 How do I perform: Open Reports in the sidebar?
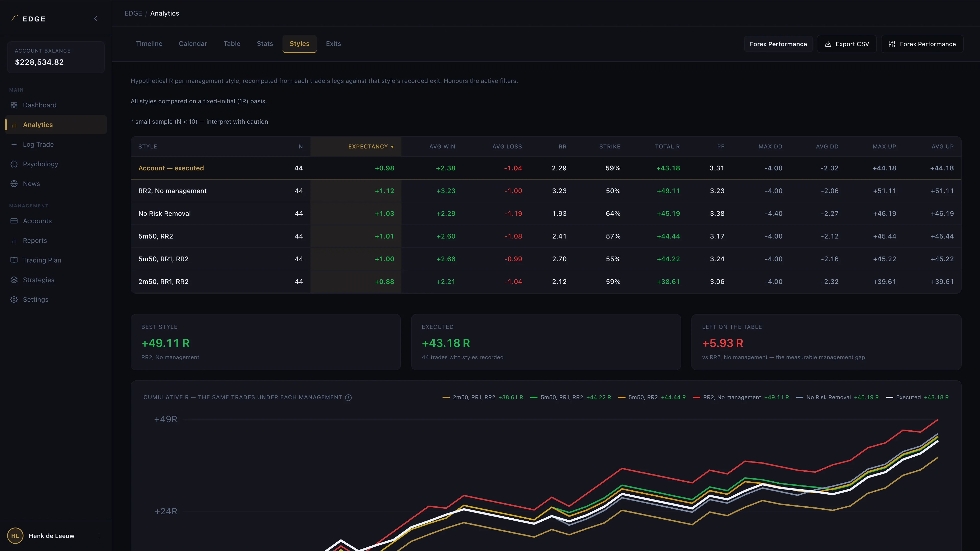click(x=56, y=241)
